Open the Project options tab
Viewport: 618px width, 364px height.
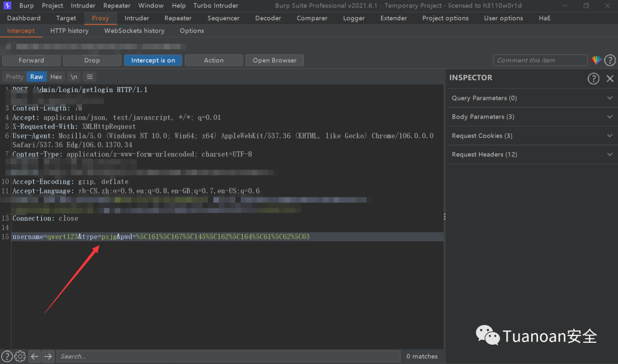click(x=445, y=18)
